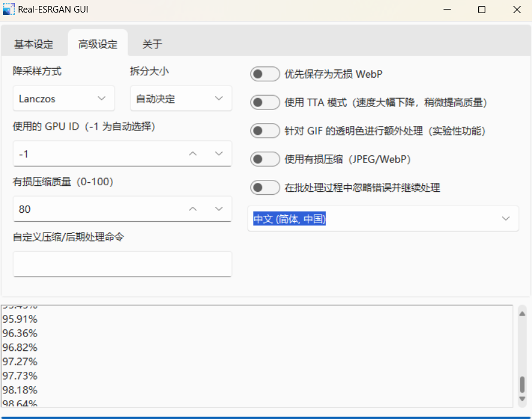Open the Lanczos downsampling method dropdown

point(63,98)
